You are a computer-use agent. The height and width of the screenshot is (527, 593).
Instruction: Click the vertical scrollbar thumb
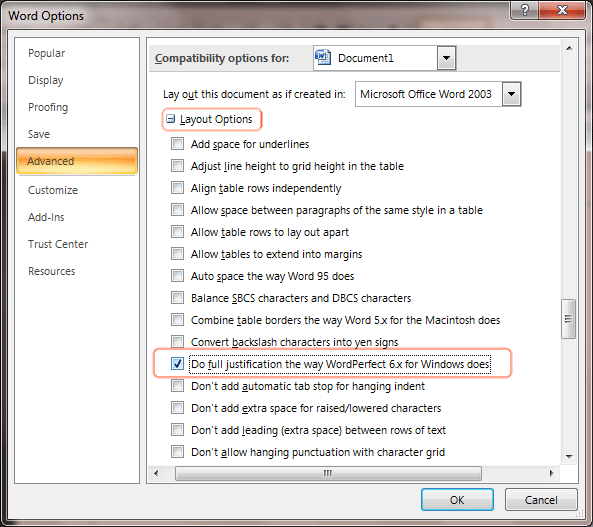click(x=568, y=319)
